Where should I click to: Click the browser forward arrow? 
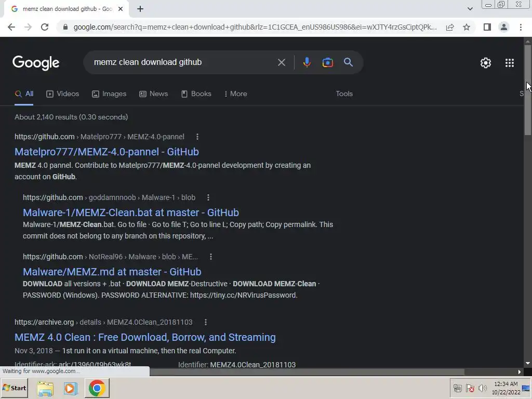click(28, 27)
